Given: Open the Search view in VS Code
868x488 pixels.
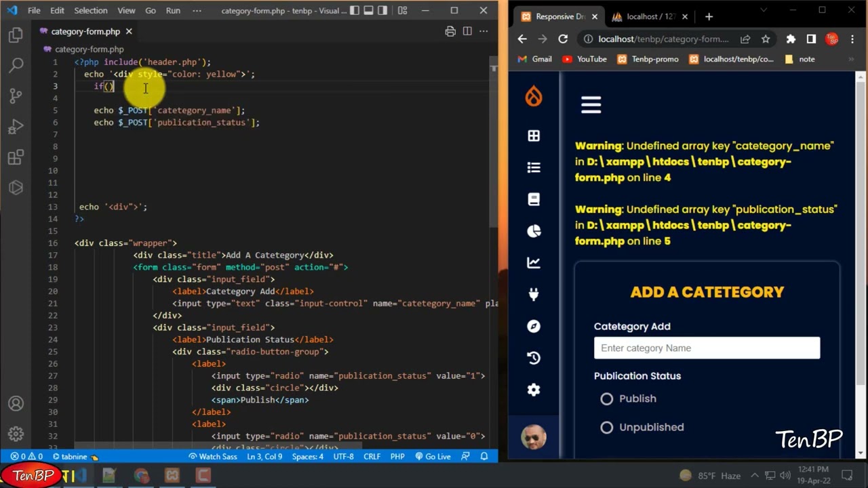Looking at the screenshot, I should 16,66.
